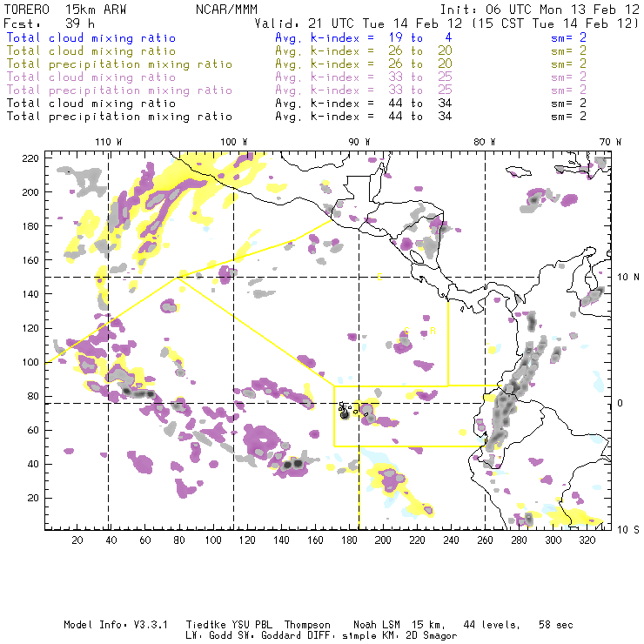The width and height of the screenshot is (644, 644).
Task: Click the '10 N' latitude label
Action: [628, 278]
